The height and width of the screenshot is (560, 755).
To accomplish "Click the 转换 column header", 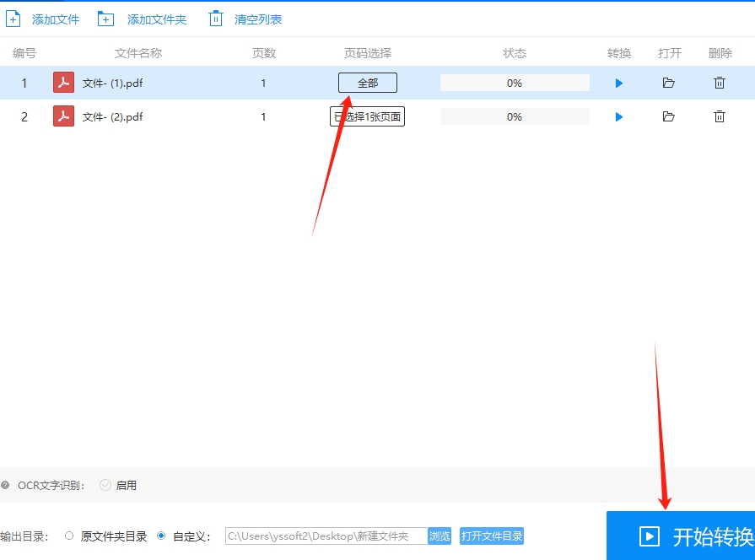I will click(x=619, y=53).
